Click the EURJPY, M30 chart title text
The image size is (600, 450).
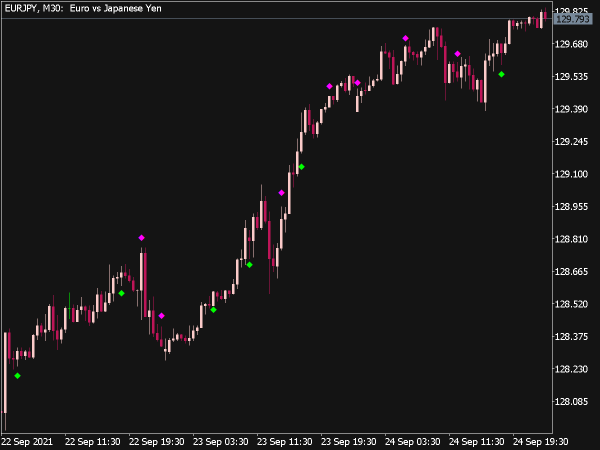click(x=83, y=8)
